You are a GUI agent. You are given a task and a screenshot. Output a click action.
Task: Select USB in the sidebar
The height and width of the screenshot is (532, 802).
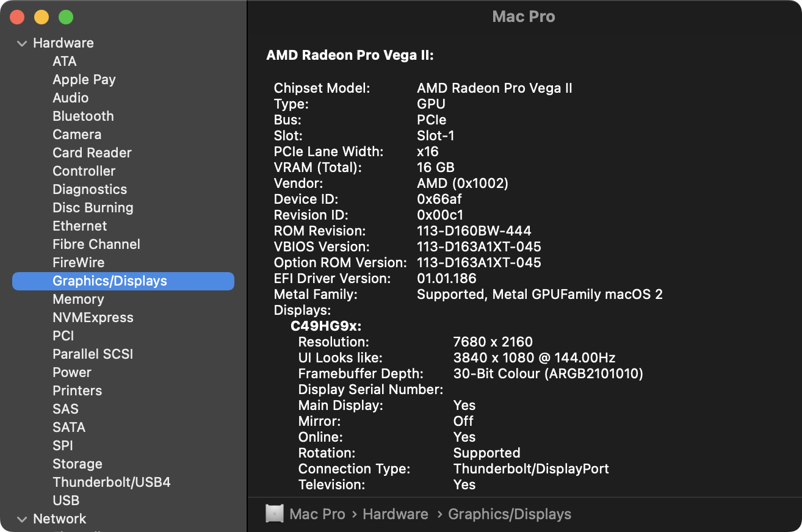click(x=66, y=500)
